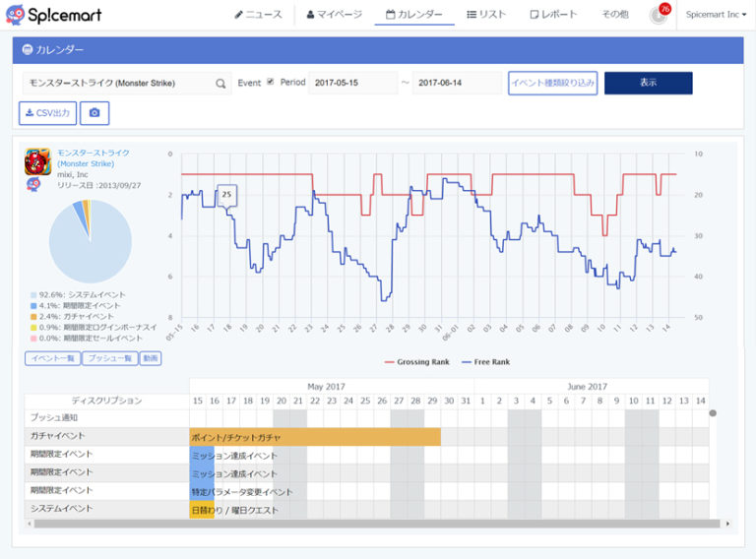
Task: Toggle the Free Rank legend item
Action: (x=485, y=362)
